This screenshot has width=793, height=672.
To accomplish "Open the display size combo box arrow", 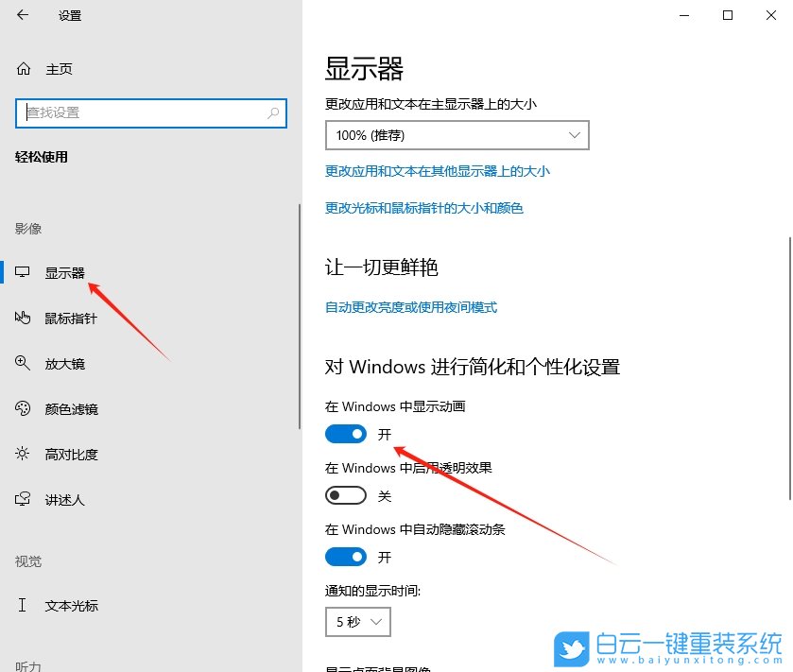I will coord(575,135).
